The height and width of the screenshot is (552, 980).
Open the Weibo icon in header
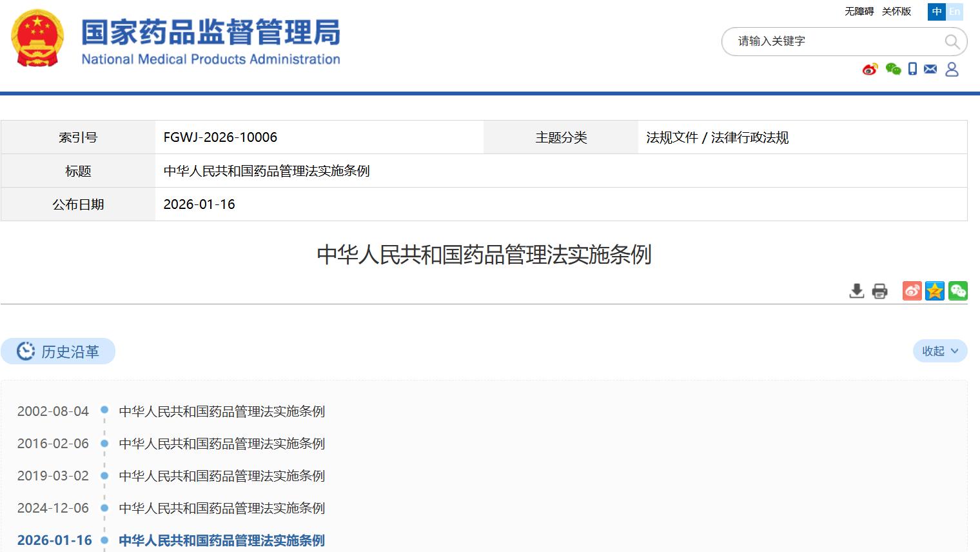click(870, 69)
